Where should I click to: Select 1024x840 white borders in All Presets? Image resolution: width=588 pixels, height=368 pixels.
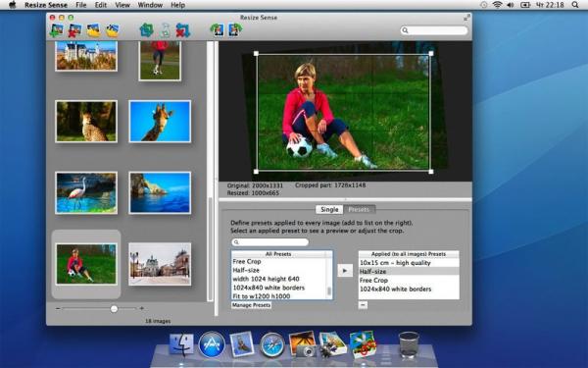click(279, 288)
